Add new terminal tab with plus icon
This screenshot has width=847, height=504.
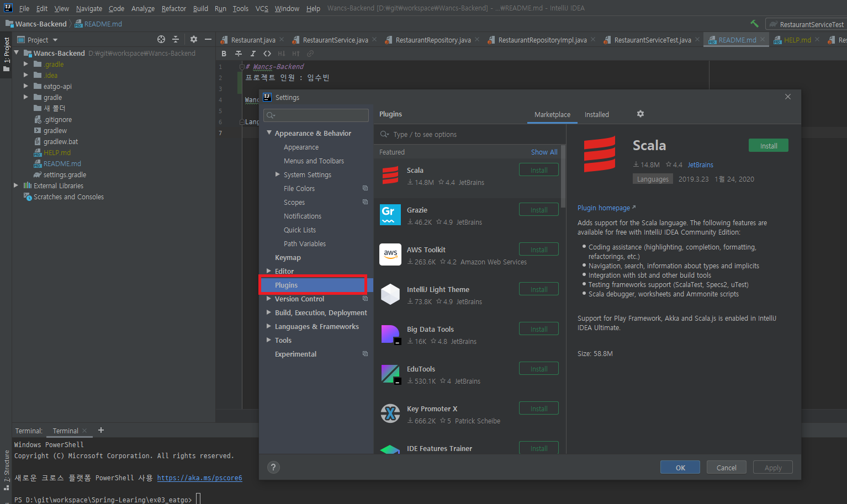click(101, 430)
